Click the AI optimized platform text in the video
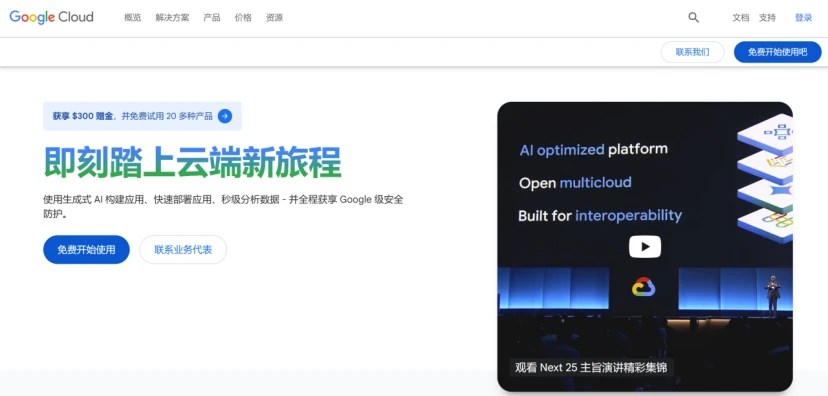The height and width of the screenshot is (396, 828). (x=593, y=149)
